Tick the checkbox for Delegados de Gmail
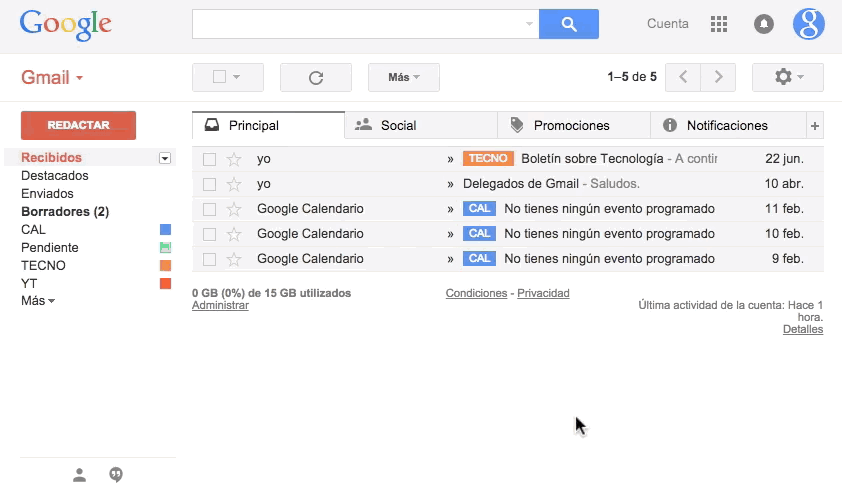This screenshot has height=486, width=842. (x=209, y=184)
